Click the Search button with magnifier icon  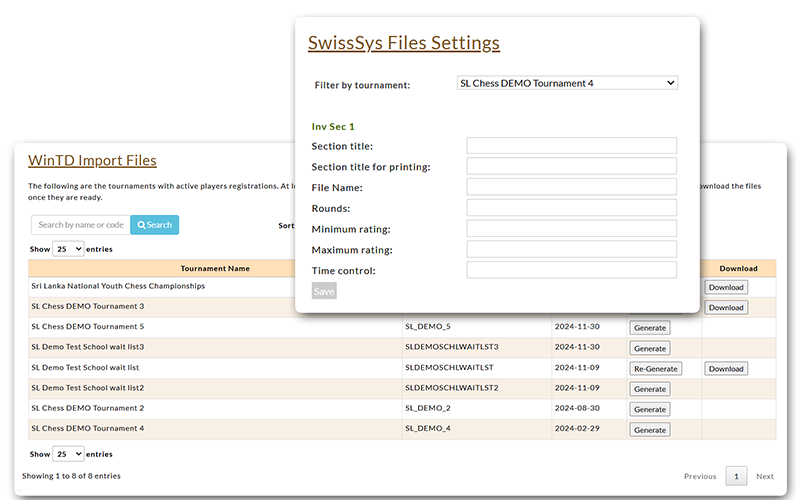[x=154, y=225]
